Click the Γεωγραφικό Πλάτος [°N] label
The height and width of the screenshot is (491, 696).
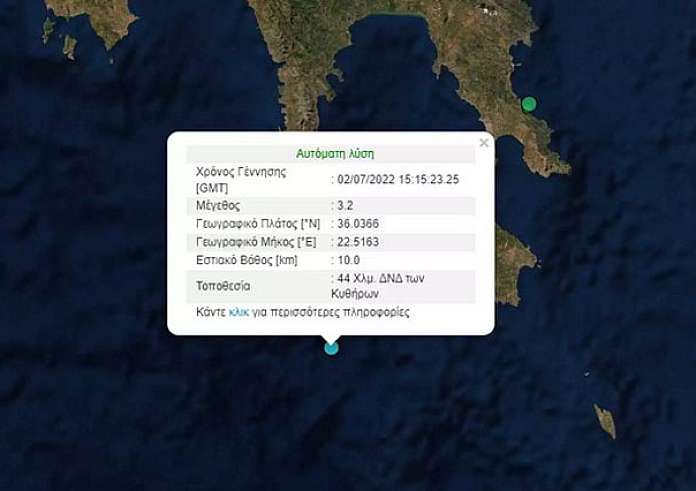[258, 223]
